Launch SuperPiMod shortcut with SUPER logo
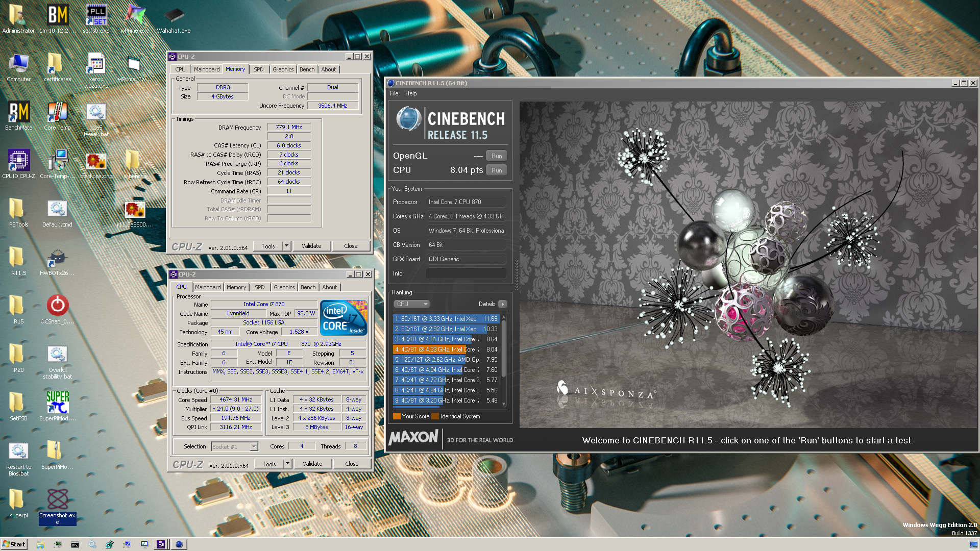 [x=57, y=406]
